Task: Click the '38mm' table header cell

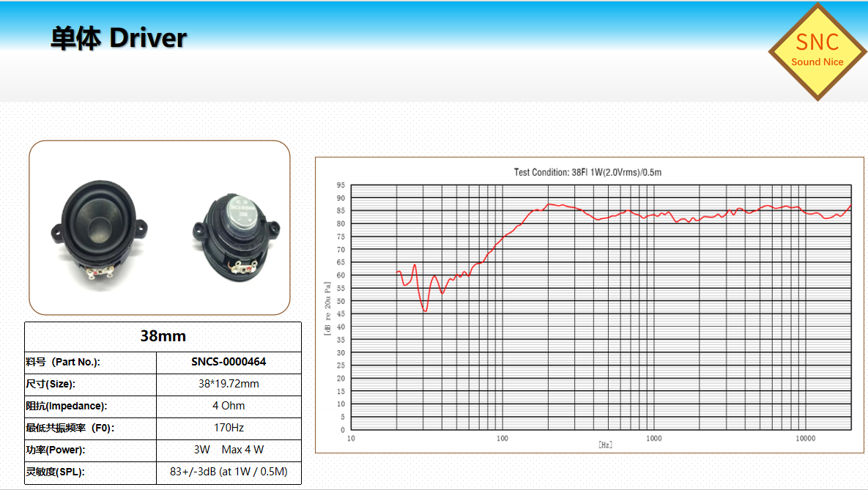Action: 163,336
